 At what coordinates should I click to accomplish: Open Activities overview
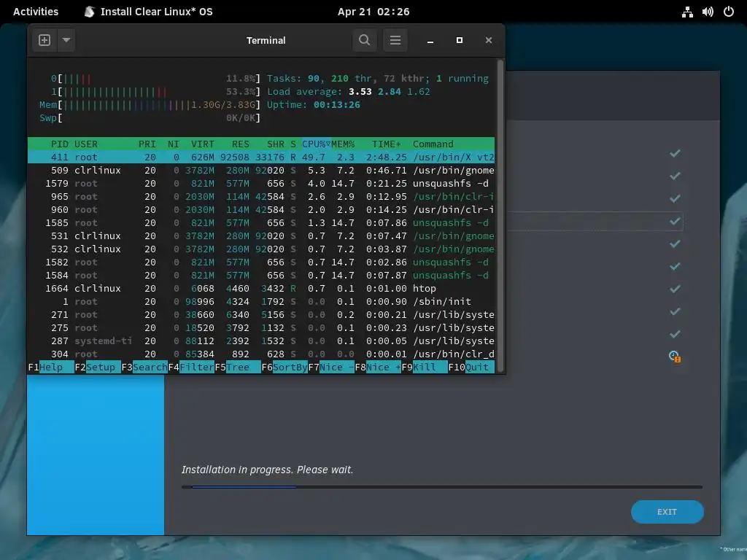pos(36,12)
